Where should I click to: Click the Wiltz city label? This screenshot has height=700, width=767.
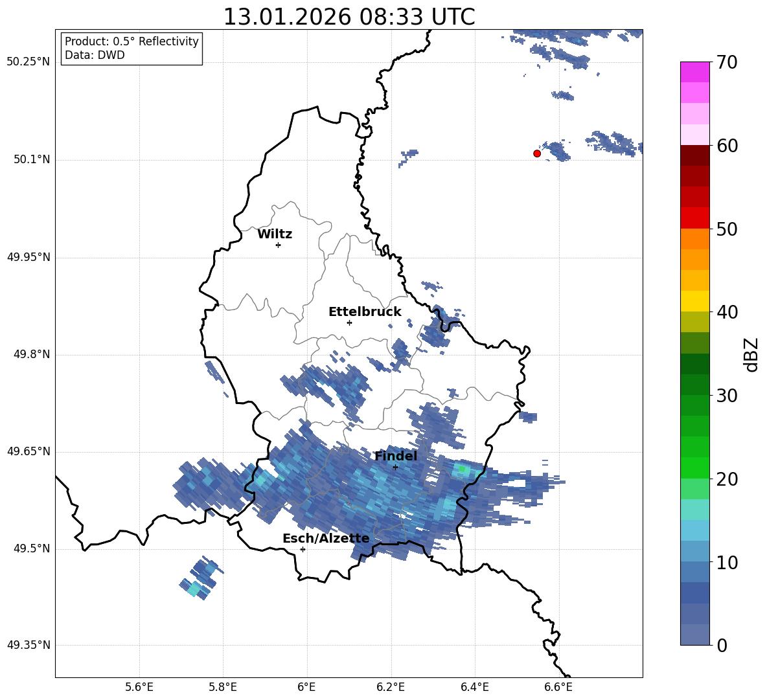[275, 234]
